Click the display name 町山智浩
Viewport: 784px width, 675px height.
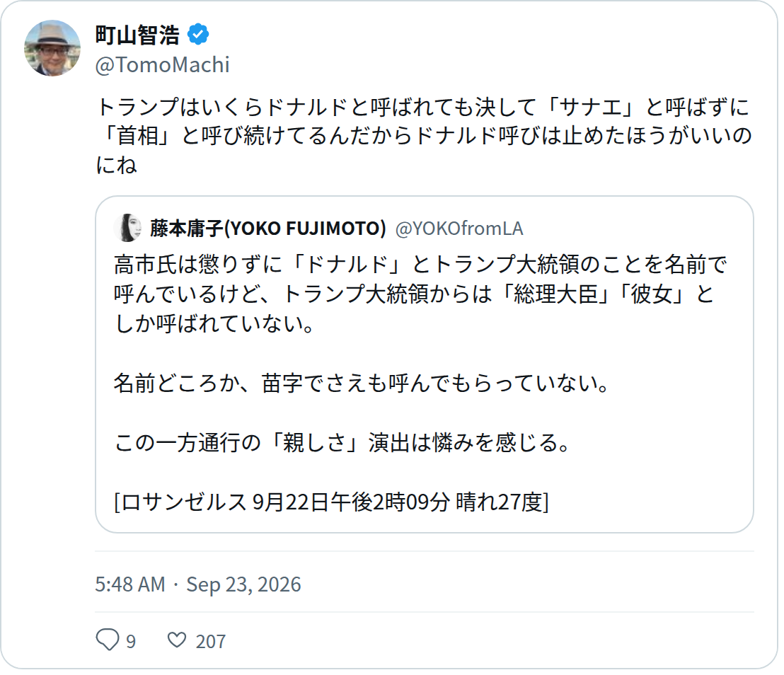[x=137, y=35]
